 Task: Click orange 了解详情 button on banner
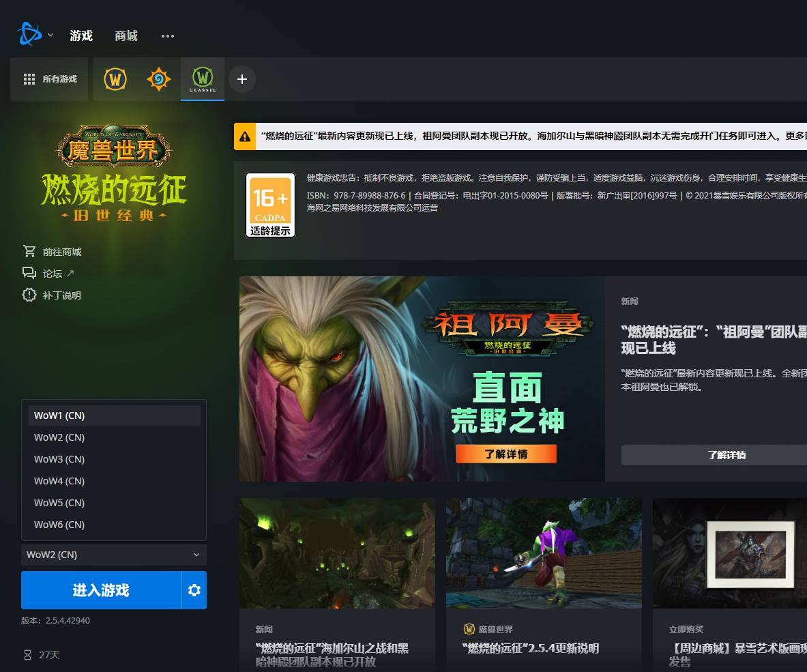pyautogui.click(x=506, y=454)
